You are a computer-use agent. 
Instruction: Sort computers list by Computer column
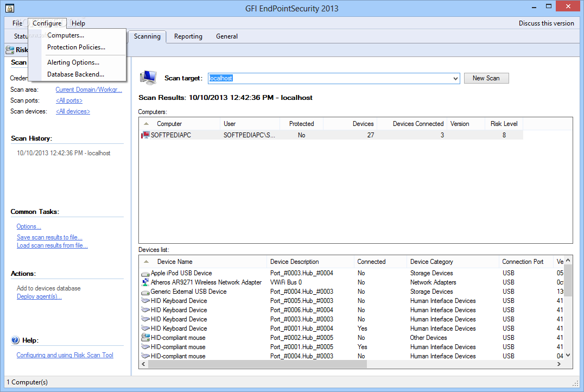[180, 124]
